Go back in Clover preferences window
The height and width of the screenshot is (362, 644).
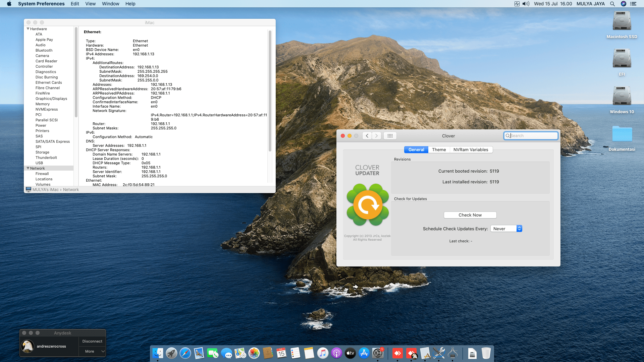(367, 136)
